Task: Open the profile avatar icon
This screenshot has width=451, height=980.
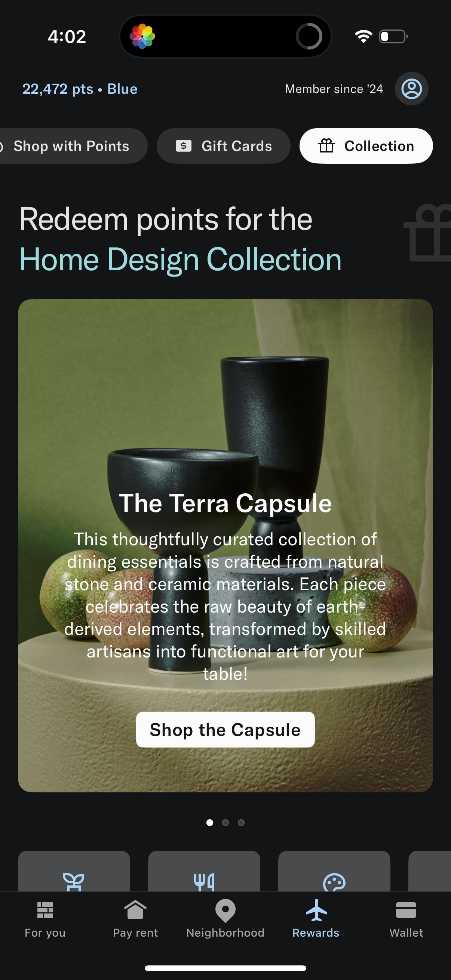Action: (x=411, y=89)
